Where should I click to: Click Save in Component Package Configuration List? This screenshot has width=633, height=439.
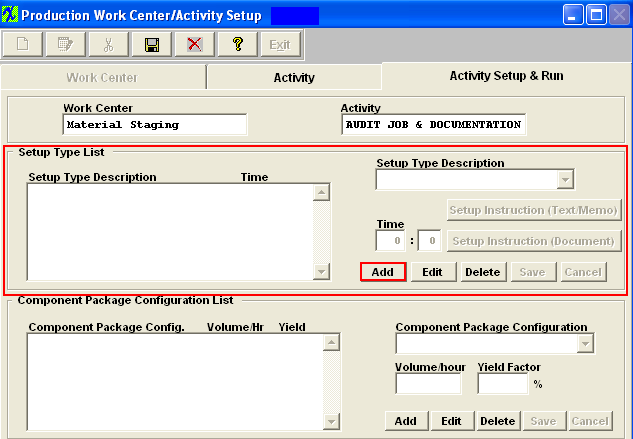[543, 421]
